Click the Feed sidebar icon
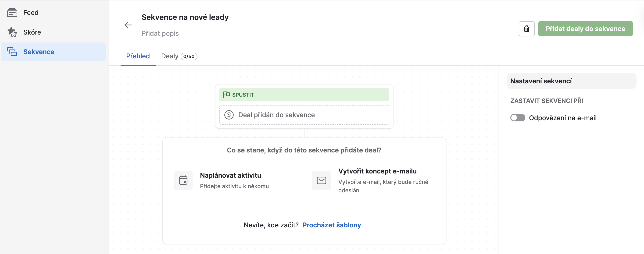 12,12
